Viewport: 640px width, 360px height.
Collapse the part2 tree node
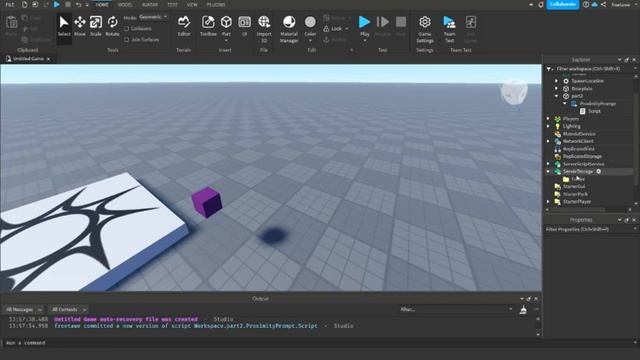pyautogui.click(x=556, y=96)
